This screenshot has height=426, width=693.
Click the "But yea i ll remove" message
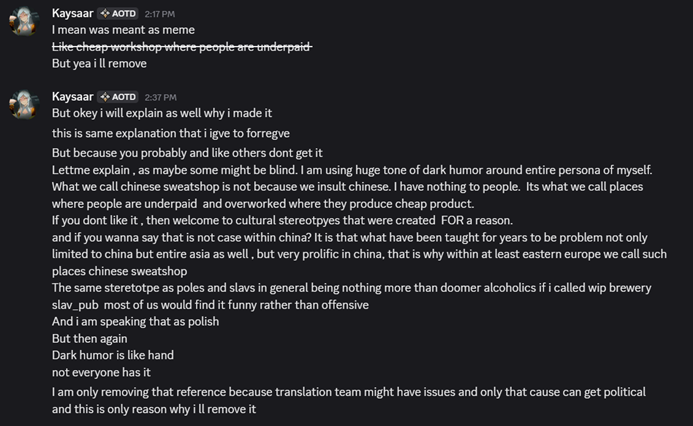click(x=99, y=63)
